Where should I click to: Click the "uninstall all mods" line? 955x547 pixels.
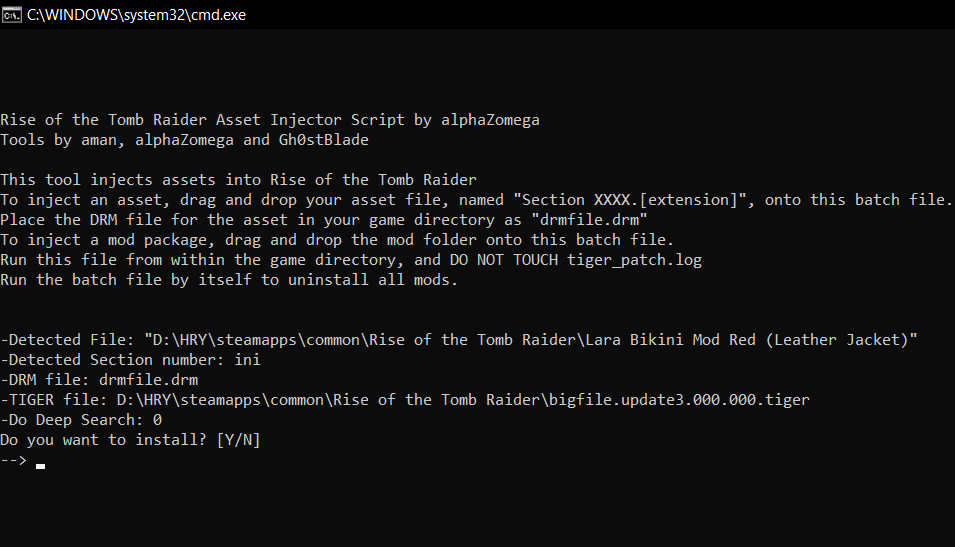coord(229,280)
